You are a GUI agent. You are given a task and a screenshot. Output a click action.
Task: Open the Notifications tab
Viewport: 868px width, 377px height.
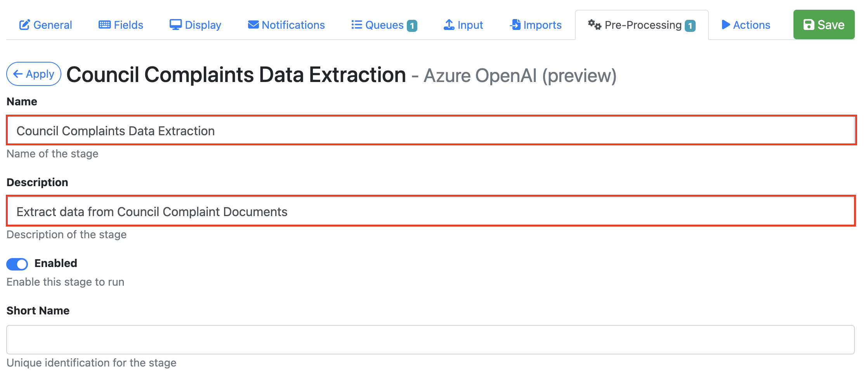pos(293,25)
